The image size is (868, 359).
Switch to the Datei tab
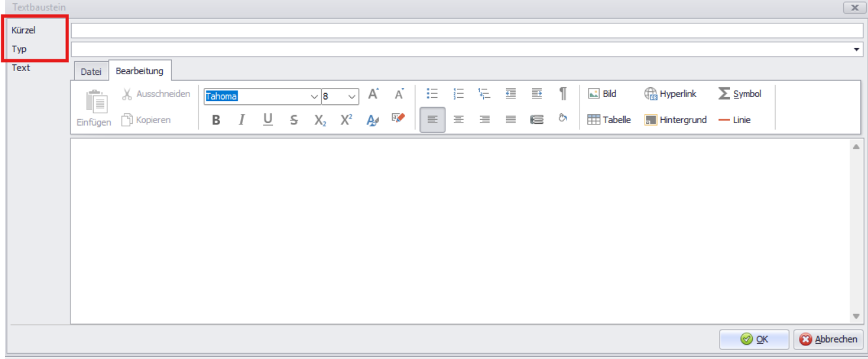[x=91, y=72]
